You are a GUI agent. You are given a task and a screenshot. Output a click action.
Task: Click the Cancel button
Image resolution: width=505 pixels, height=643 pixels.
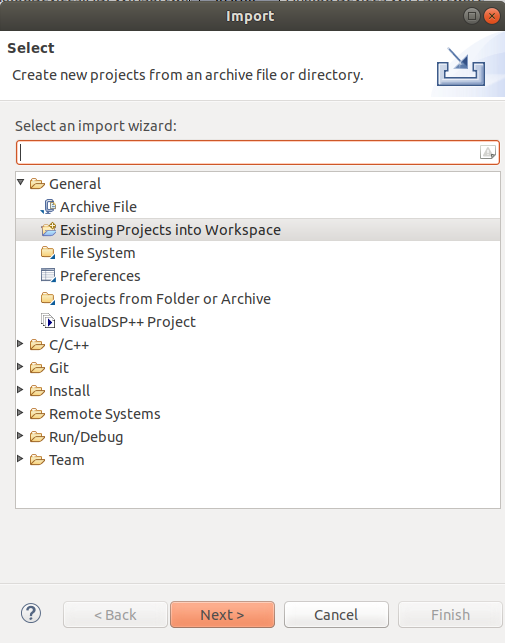tap(336, 614)
